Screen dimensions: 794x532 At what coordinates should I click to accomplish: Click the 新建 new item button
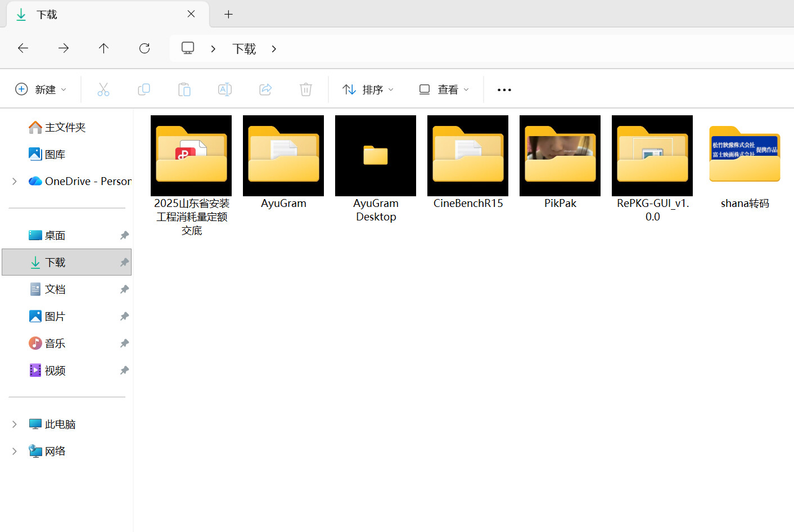(41, 89)
